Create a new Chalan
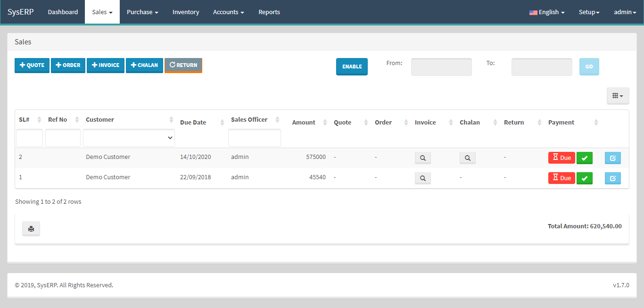644x308 pixels. pyautogui.click(x=144, y=65)
